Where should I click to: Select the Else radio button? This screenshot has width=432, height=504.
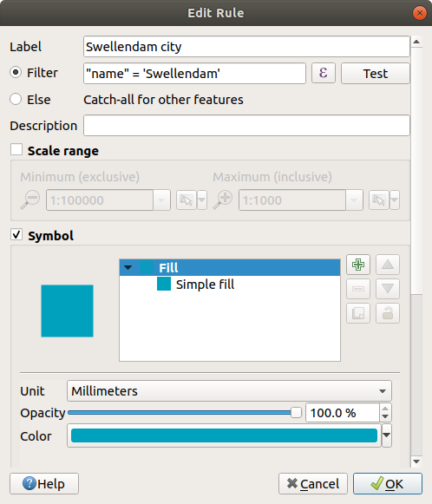tap(16, 99)
